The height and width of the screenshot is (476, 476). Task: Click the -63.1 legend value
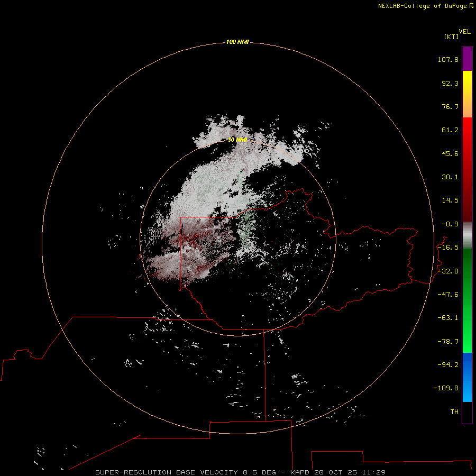pos(448,318)
